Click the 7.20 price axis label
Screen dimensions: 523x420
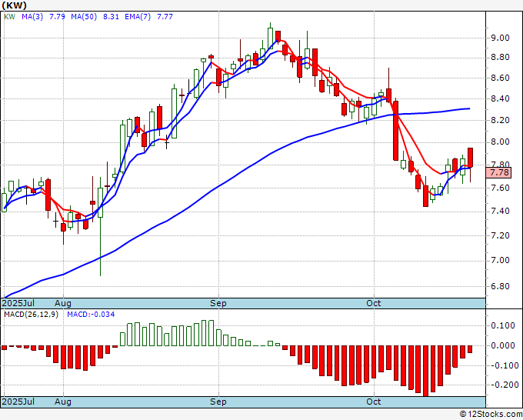[x=500, y=236]
